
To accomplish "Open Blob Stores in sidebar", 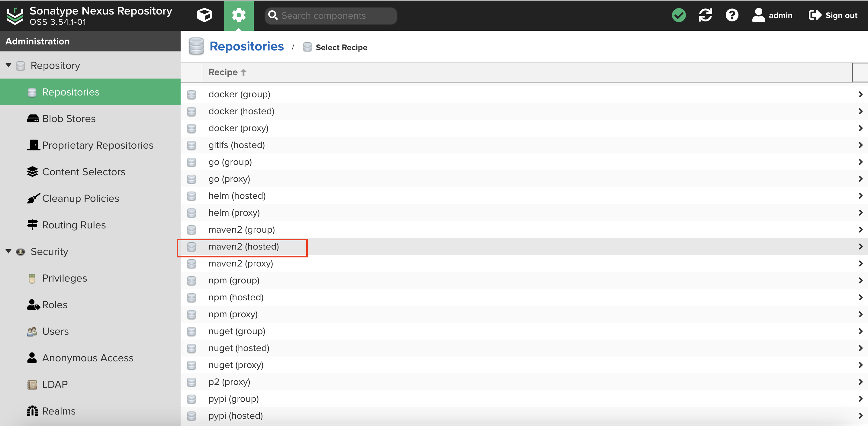I will pos(90,119).
